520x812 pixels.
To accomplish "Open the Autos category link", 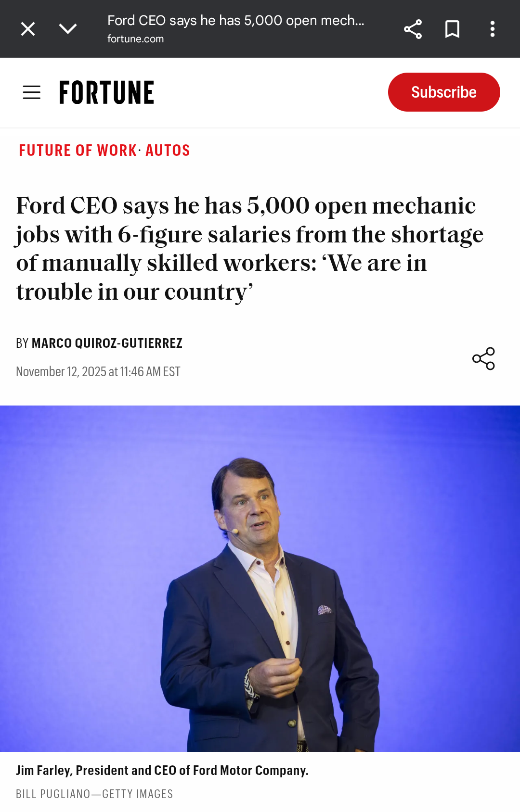I will [168, 151].
